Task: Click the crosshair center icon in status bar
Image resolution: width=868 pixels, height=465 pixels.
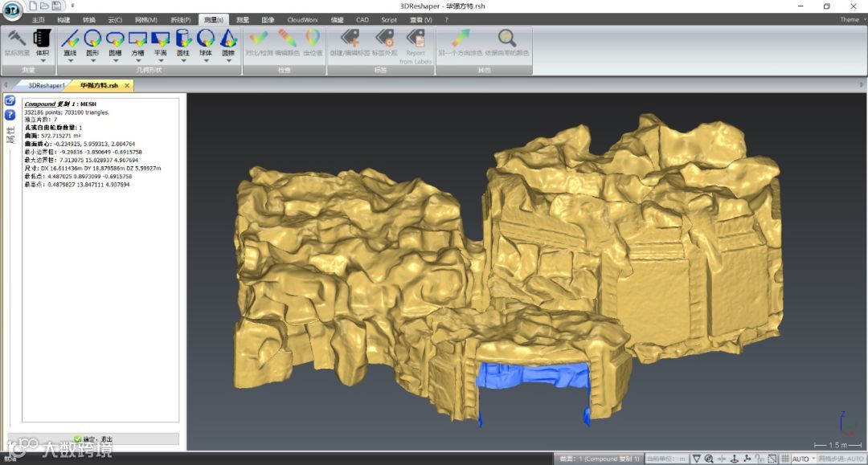Action: click(x=721, y=459)
